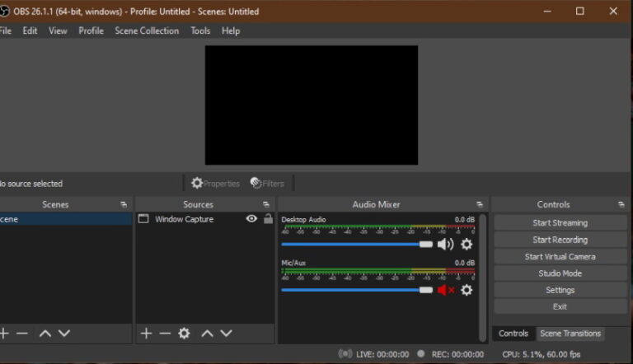This screenshot has width=633, height=364.
Task: Click the Desktop Audio 0.0 dB value
Action: click(465, 220)
